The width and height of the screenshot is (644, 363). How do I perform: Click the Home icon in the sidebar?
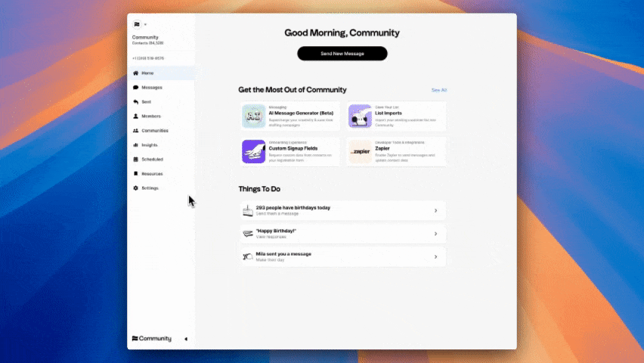click(135, 73)
